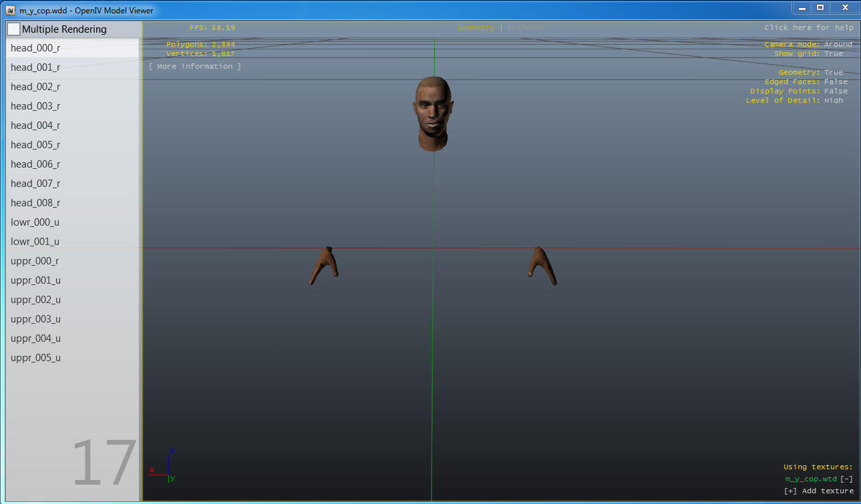Click the Using textures: label
This screenshot has width=861, height=504.
click(818, 467)
